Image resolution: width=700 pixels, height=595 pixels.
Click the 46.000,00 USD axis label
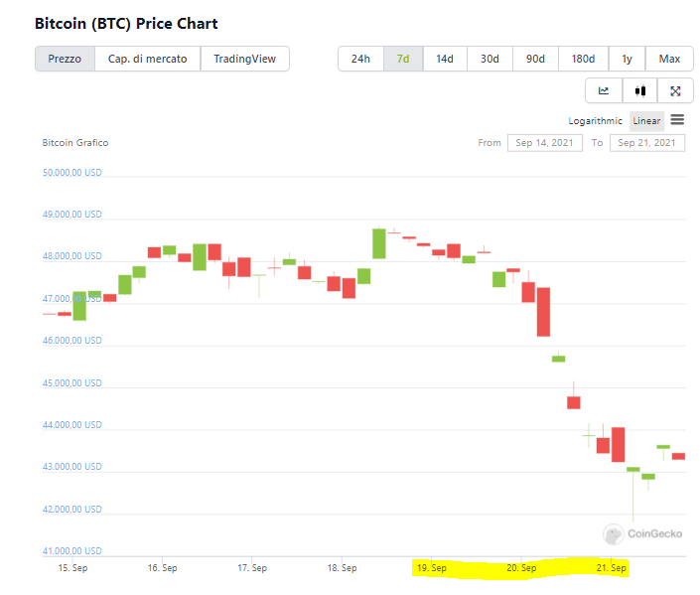coord(72,341)
